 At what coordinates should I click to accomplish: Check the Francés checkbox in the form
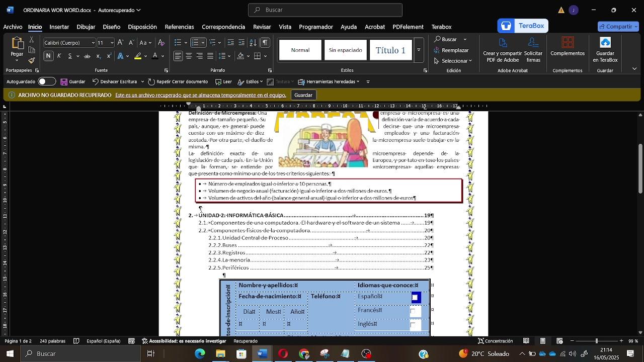coord(413,311)
